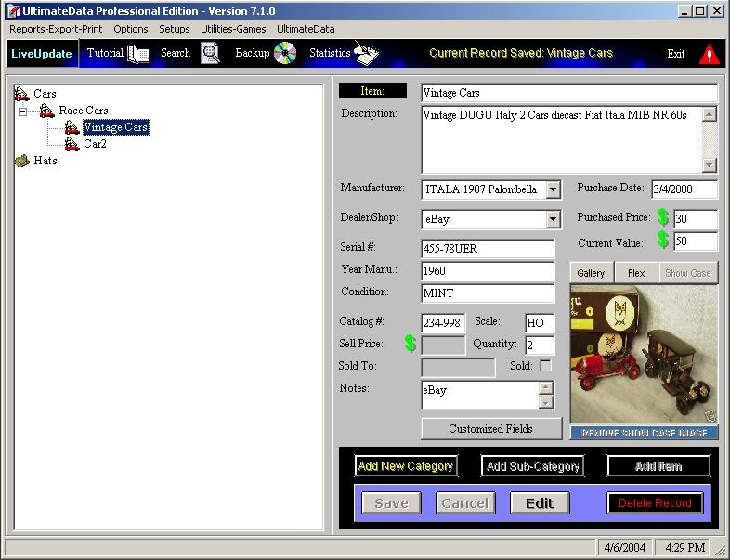Open the Reports-Export-Print menu
Screen dimensions: 730x560
(56, 29)
